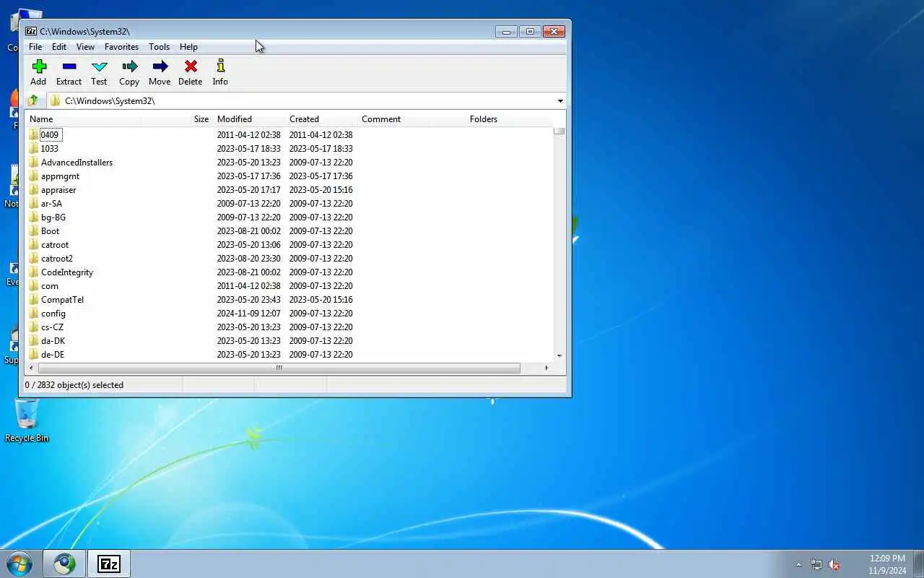Click modified date 2024-11-09 12:07

click(248, 313)
